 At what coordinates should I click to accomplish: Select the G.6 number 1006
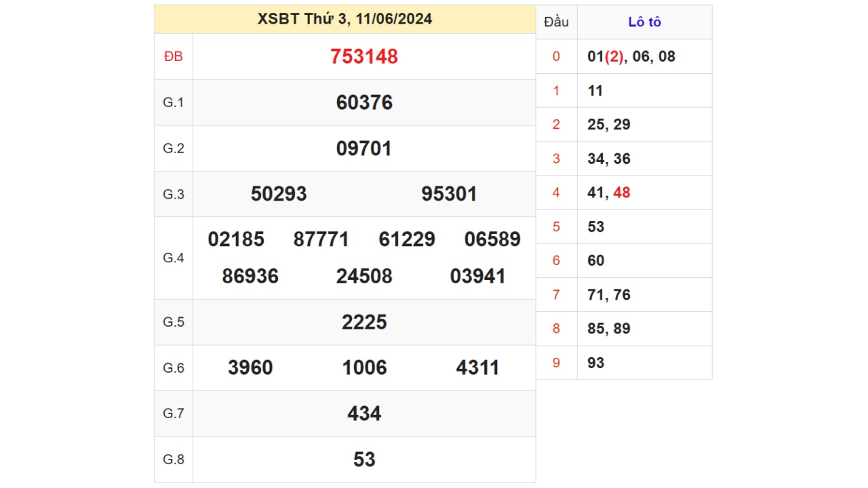click(x=364, y=367)
